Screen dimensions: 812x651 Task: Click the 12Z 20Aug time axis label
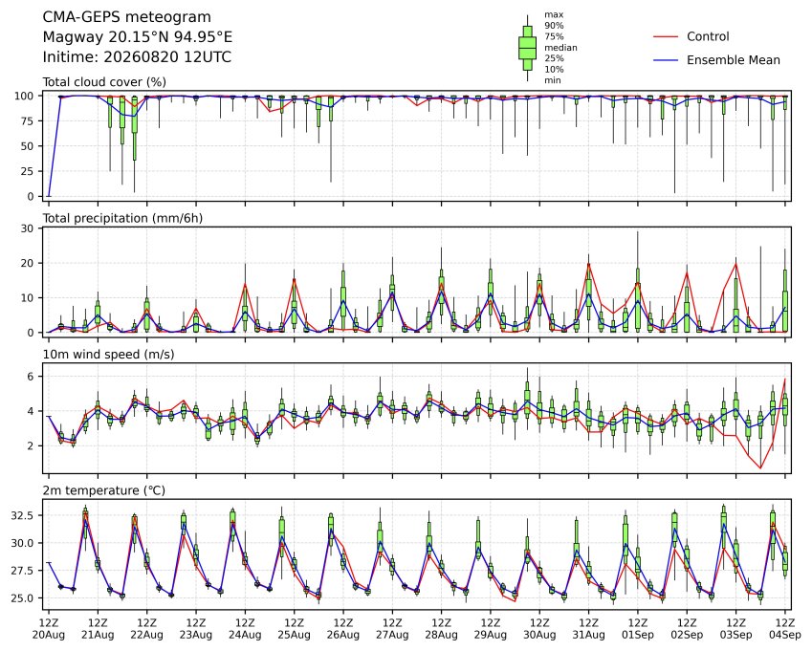pyautogui.click(x=49, y=629)
